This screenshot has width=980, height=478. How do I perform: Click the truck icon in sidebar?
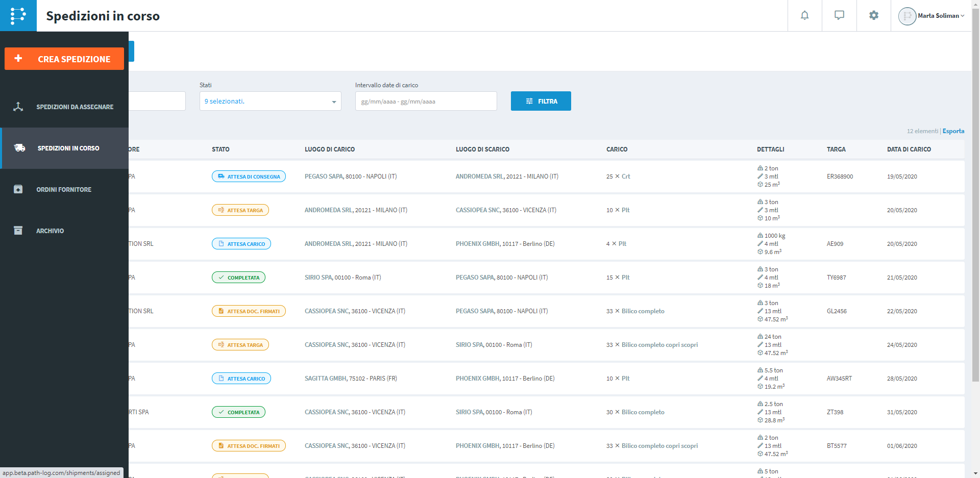click(x=19, y=148)
